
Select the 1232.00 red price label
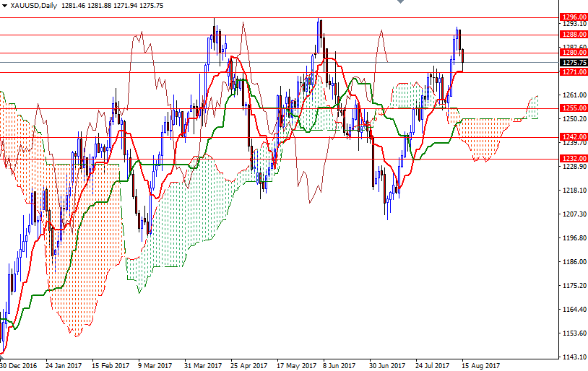[573, 158]
